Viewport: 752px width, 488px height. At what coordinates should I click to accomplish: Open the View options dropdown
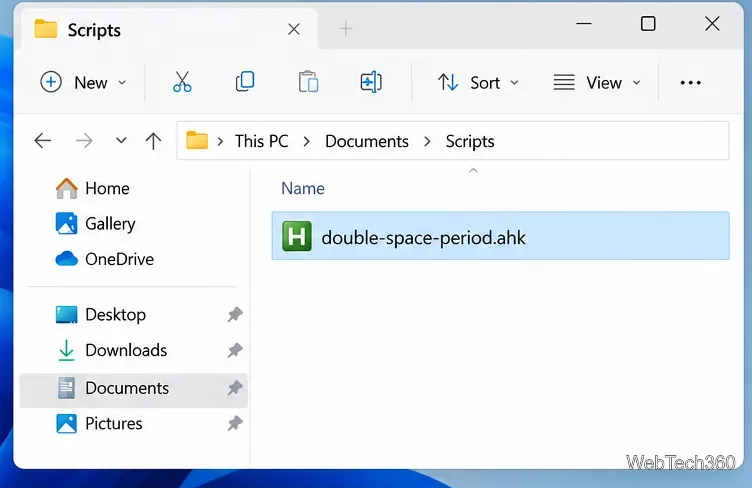[597, 82]
